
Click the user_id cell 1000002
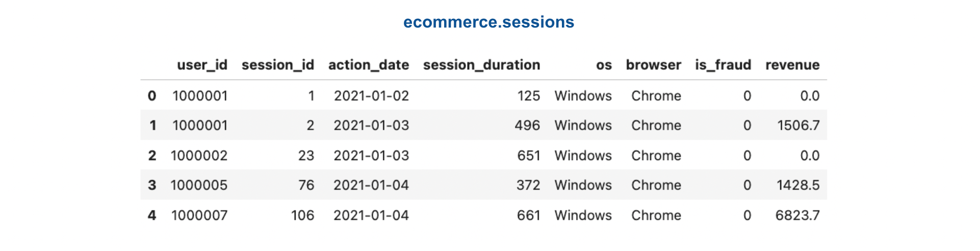pyautogui.click(x=199, y=156)
